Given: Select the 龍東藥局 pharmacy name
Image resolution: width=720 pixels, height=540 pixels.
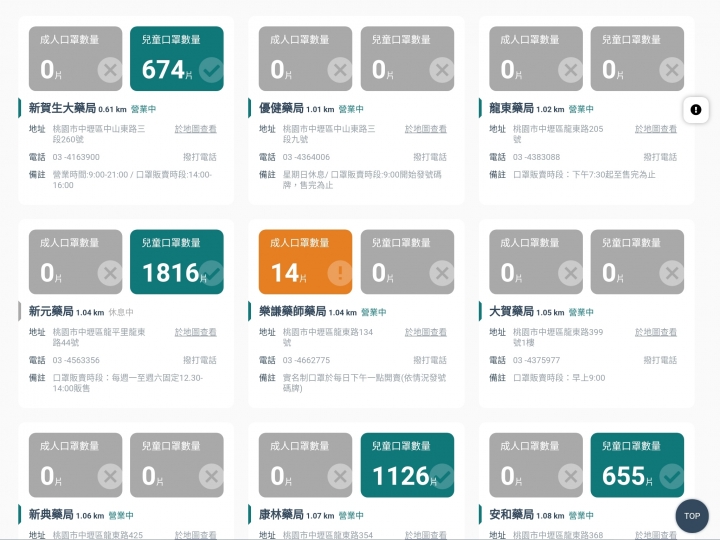Looking at the screenshot, I should click(511, 108).
